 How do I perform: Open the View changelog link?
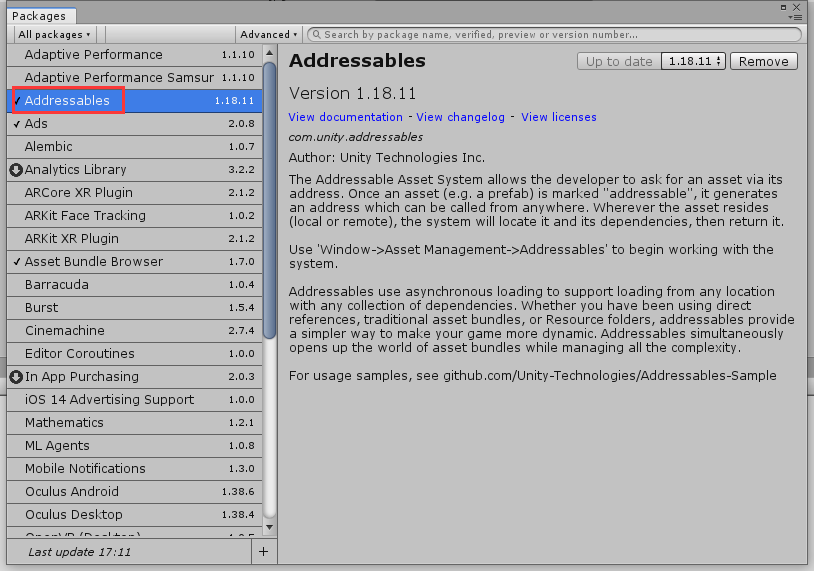coord(460,117)
